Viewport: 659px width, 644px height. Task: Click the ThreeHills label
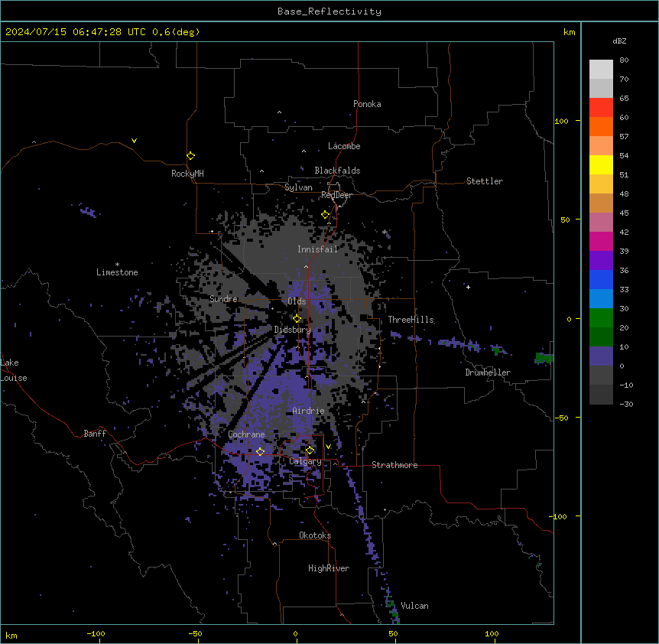click(411, 320)
